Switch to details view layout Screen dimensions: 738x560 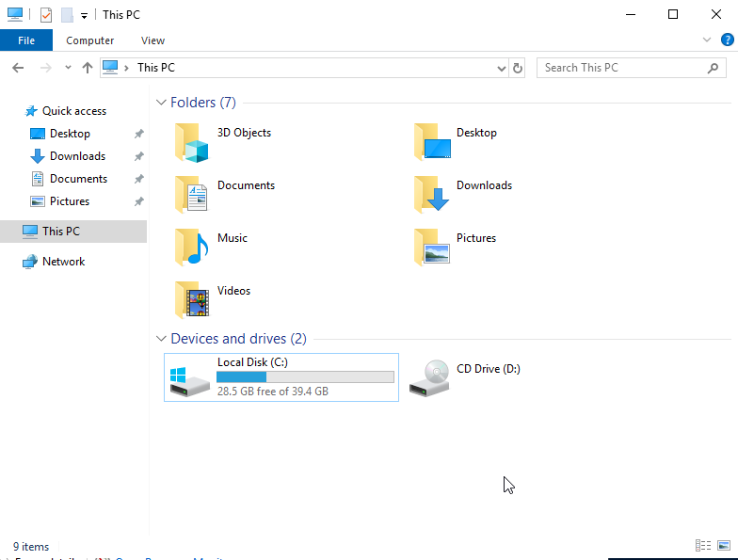tap(703, 546)
